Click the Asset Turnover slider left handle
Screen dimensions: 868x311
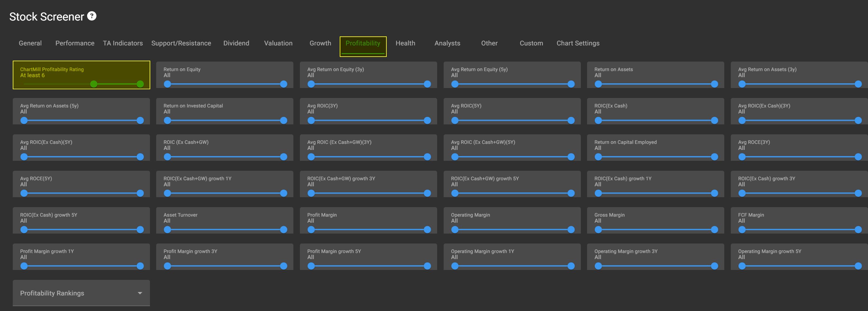click(167, 230)
